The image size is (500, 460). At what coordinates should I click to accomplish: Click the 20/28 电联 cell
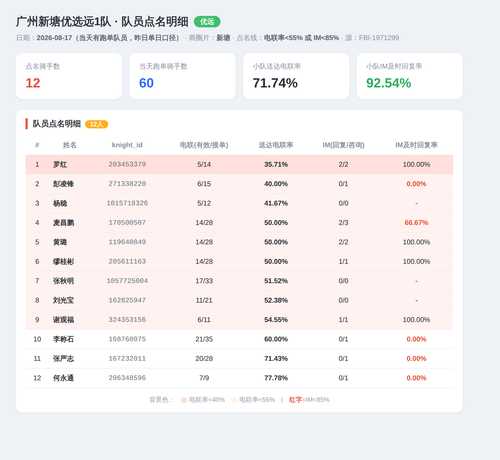click(x=204, y=359)
